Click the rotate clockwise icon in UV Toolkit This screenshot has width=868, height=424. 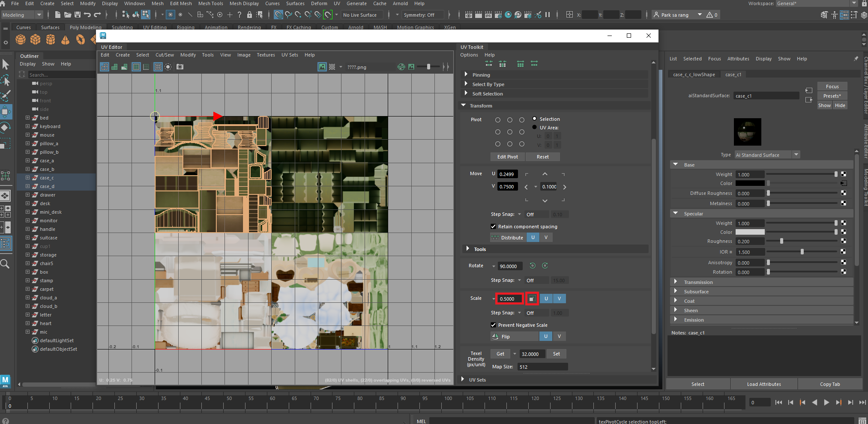545,266
